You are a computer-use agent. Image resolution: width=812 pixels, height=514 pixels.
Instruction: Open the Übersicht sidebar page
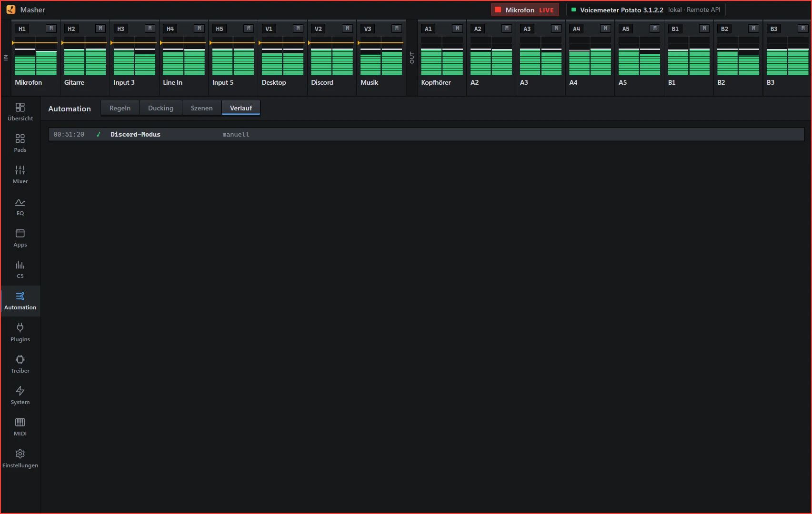[20, 112]
